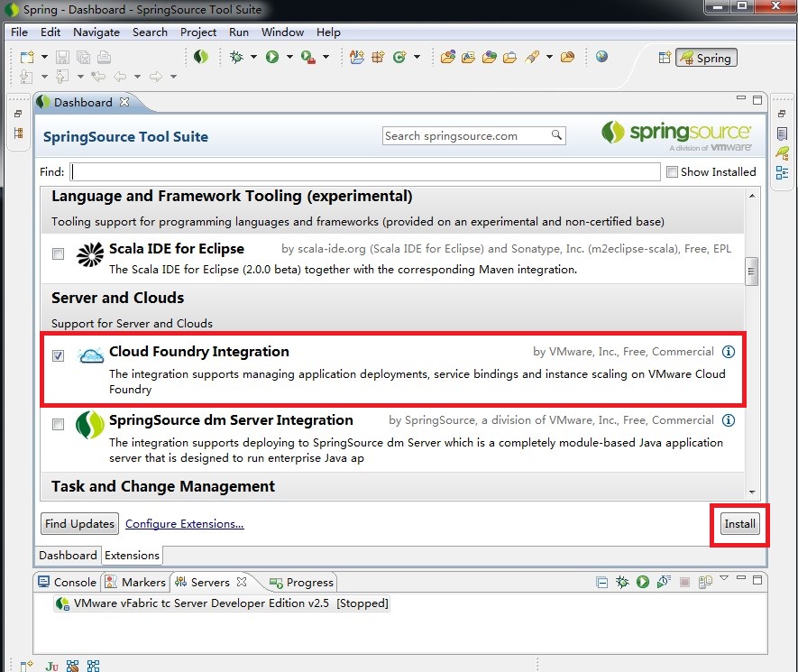The image size is (798, 672).
Task: Expand the Run dropdown arrow in main toolbar
Action: pos(289,57)
